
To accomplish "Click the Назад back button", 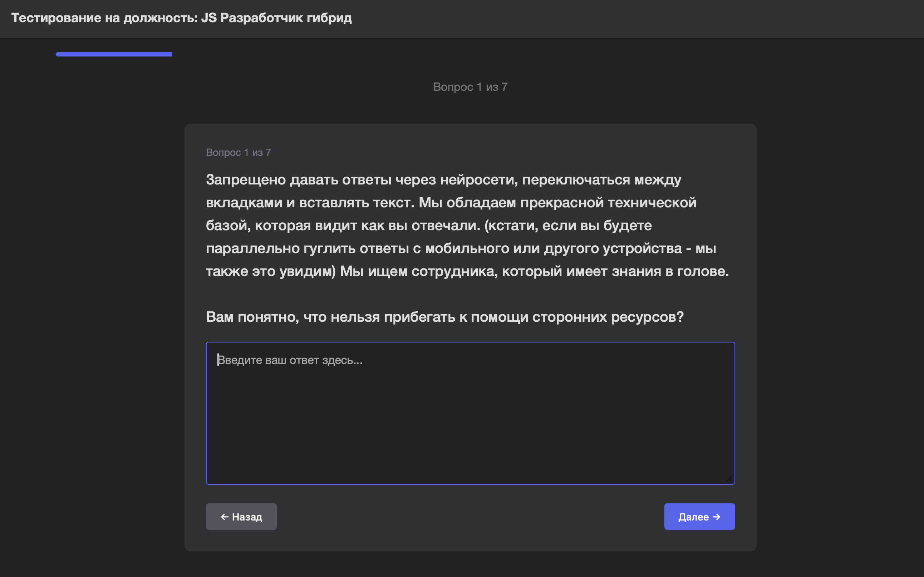I will [241, 516].
